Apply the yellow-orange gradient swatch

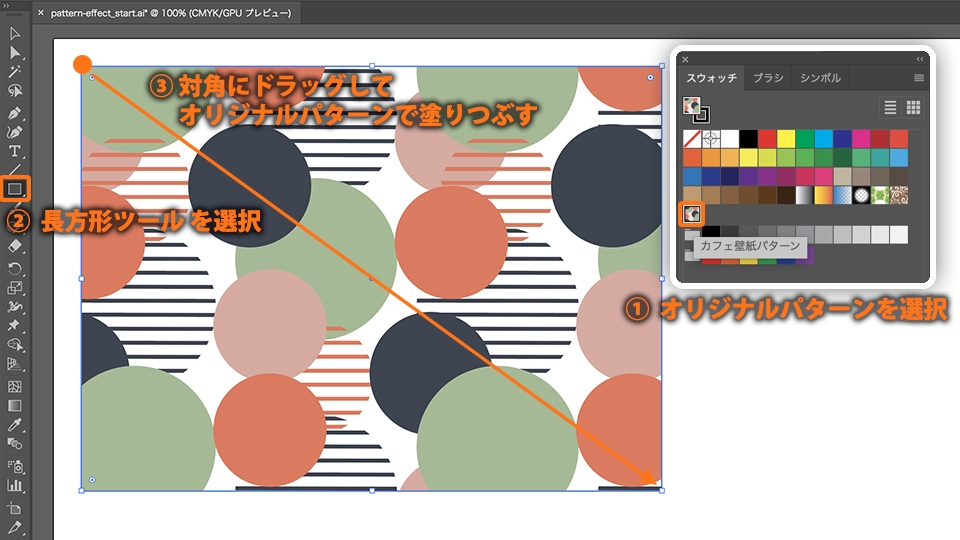click(823, 195)
